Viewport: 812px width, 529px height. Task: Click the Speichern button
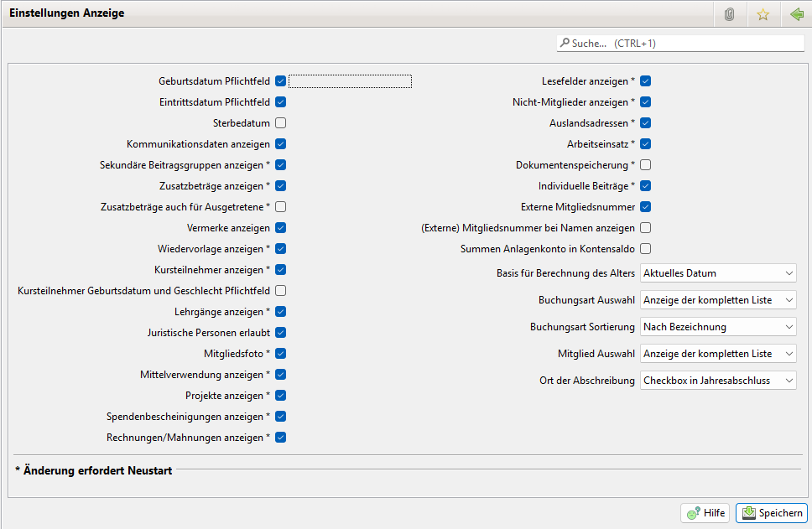[772, 513]
